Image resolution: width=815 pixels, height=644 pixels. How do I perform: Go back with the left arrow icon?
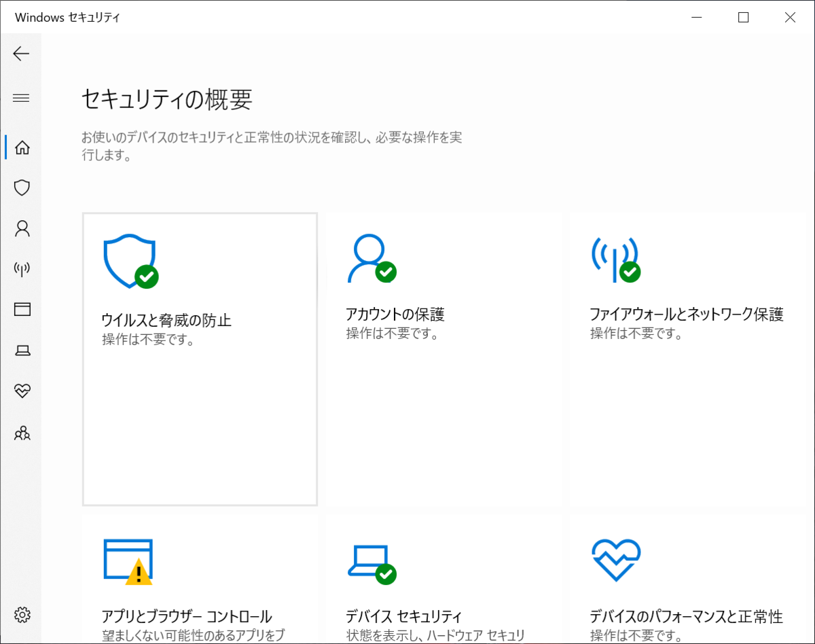click(22, 54)
